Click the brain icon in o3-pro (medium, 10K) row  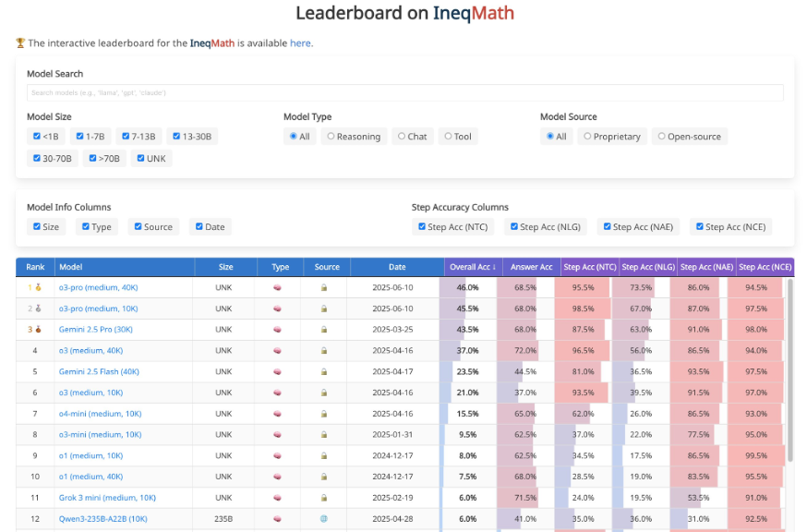pos(277,309)
